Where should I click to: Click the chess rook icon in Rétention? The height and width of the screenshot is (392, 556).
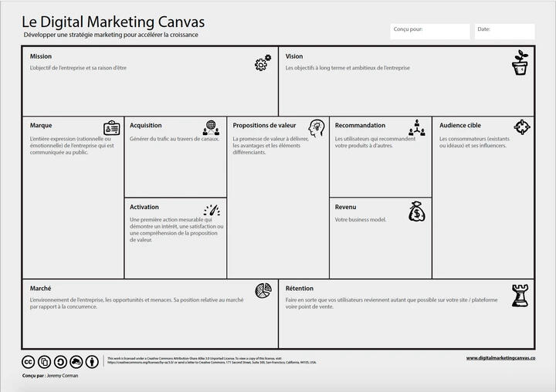(520, 296)
